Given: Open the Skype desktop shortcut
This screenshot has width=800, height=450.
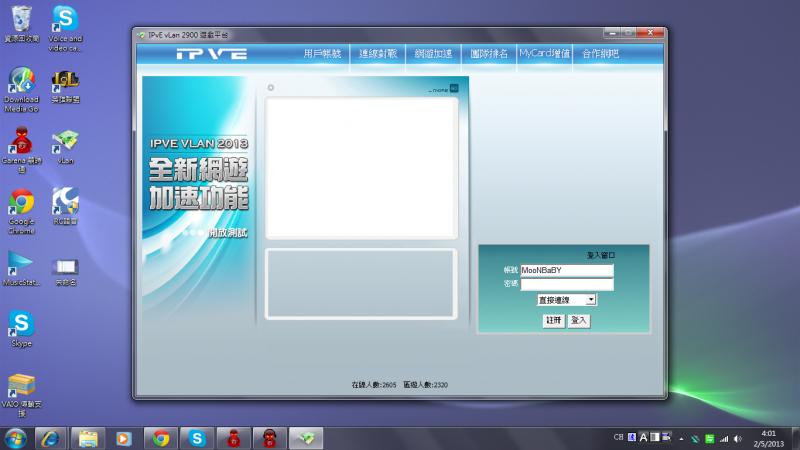Looking at the screenshot, I should 21,323.
